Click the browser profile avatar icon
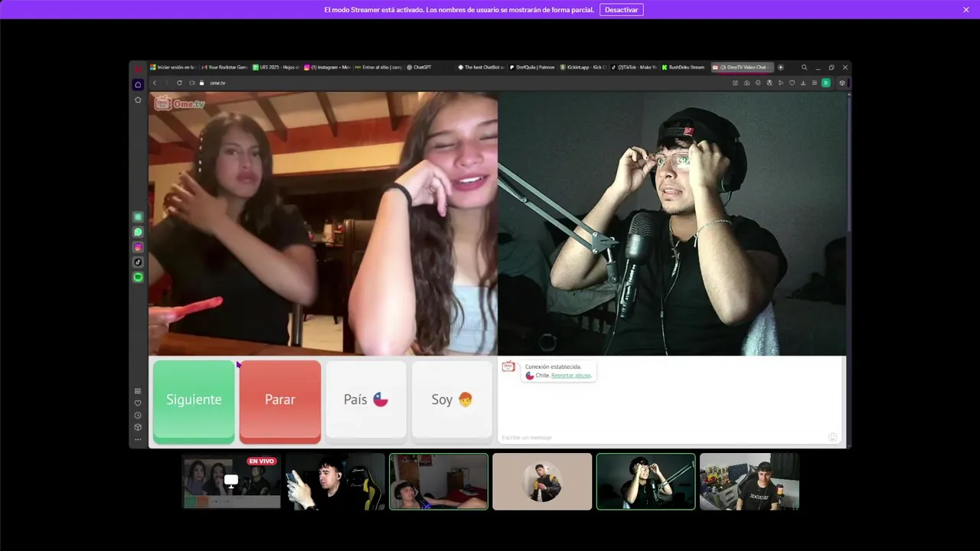The height and width of the screenshot is (551, 980). pyautogui.click(x=825, y=83)
